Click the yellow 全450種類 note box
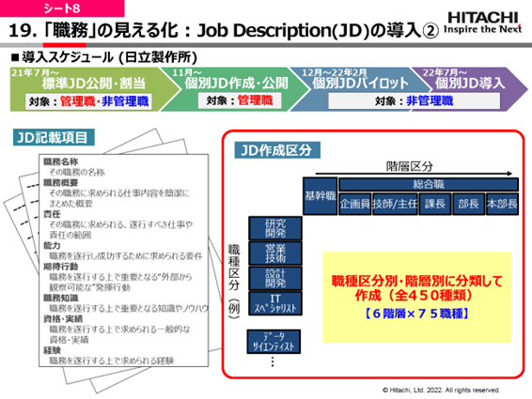This screenshot has height=399, width=532. [x=416, y=297]
